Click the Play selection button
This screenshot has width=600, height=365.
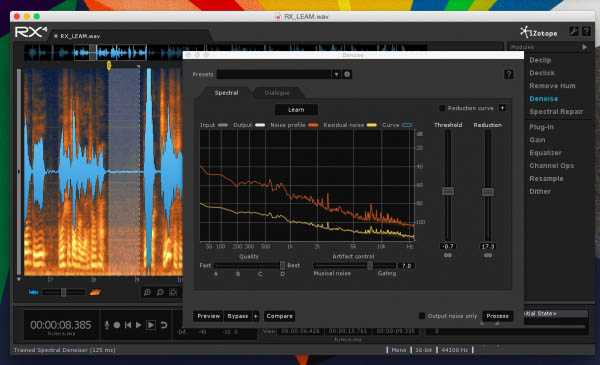(x=151, y=325)
